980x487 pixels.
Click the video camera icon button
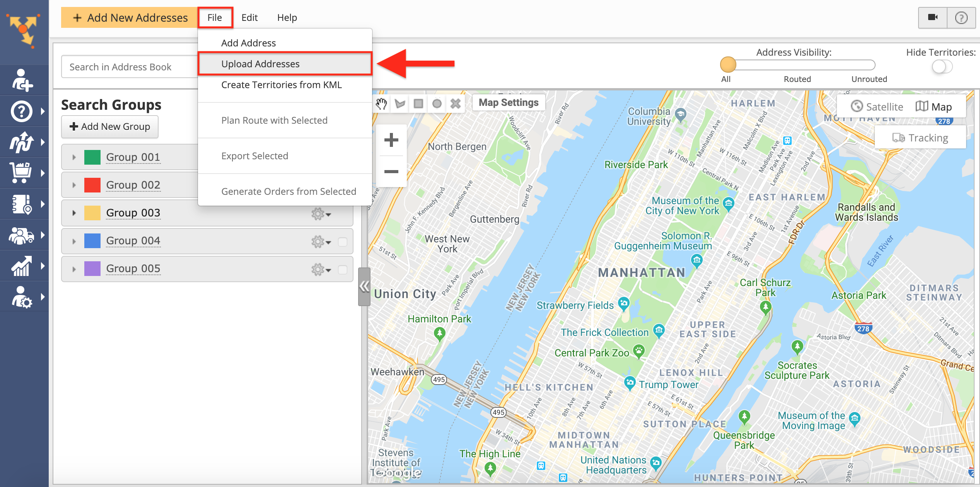[933, 17]
